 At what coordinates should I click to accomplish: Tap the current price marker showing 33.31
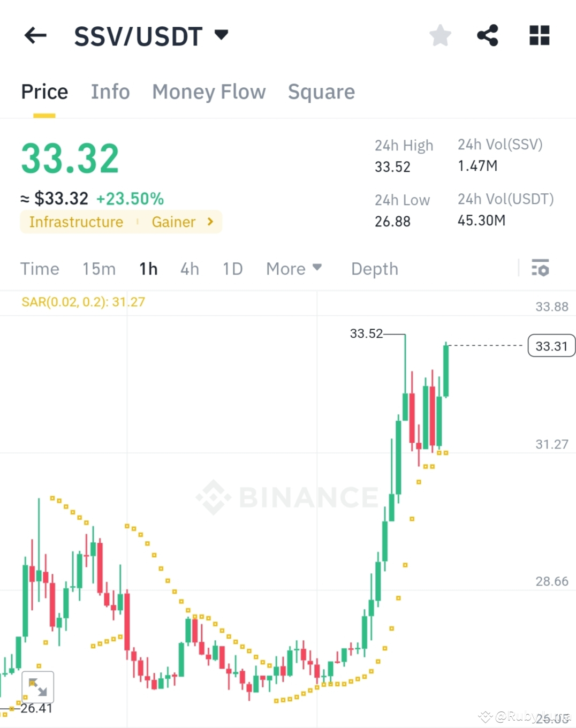point(551,346)
